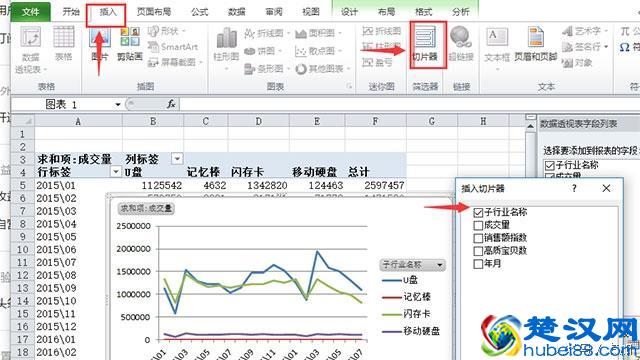Viewport: 640px width, 360px height.
Task: Click the Slicer (切片器) button
Action: pos(424,45)
